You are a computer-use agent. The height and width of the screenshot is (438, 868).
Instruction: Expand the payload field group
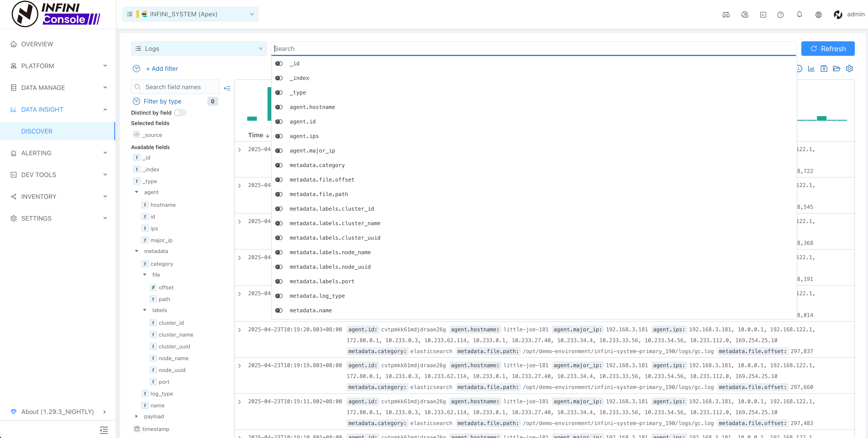point(137,416)
